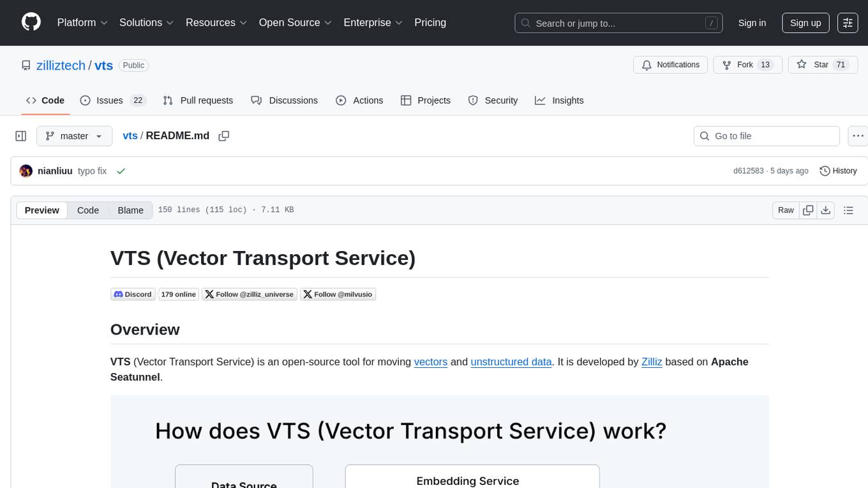This screenshot has width=868, height=488.
Task: Open the nianliuu author link
Action: [55, 171]
